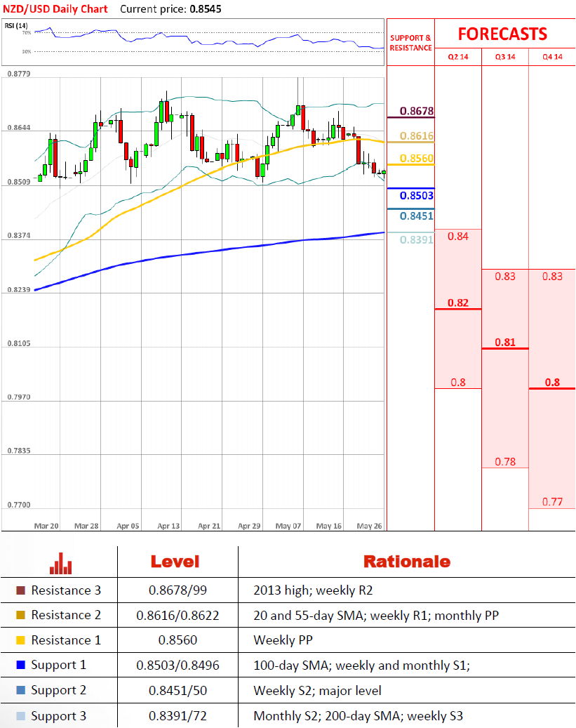The image size is (576, 728).
Task: Click the 0.8391 support level label
Action: click(x=417, y=239)
